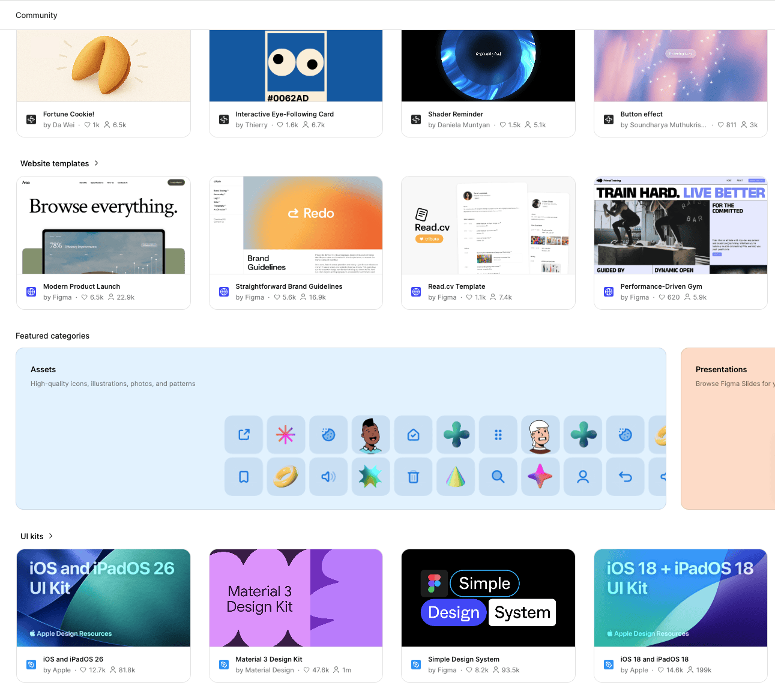Click the Straightforward Brand Guidelines title
The image size is (775, 700).
tap(289, 286)
